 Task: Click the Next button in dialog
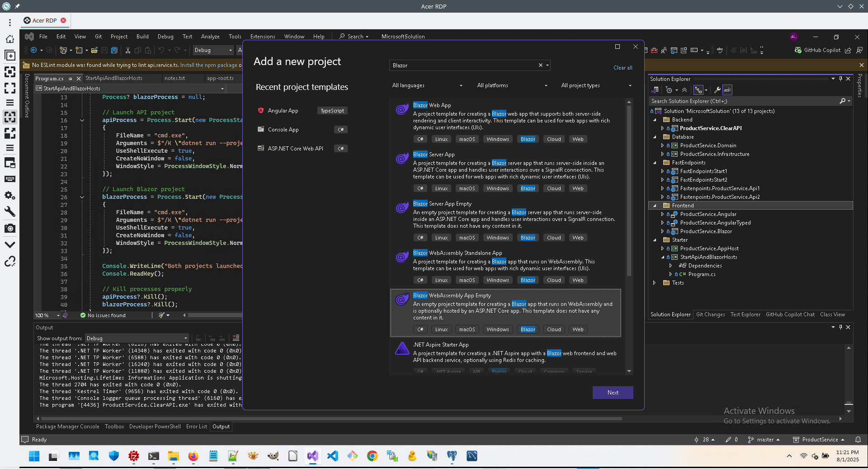pos(613,393)
